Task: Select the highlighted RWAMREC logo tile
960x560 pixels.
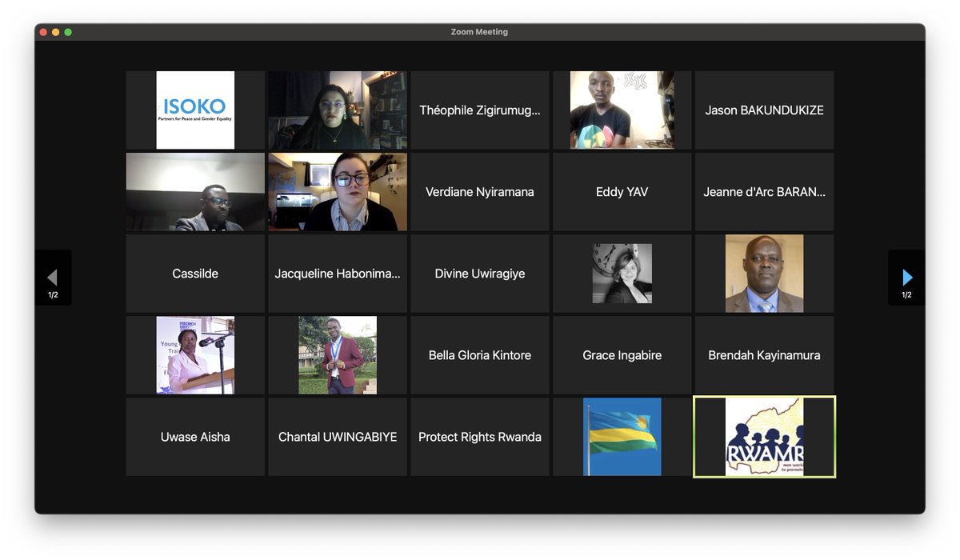Action: (x=764, y=437)
